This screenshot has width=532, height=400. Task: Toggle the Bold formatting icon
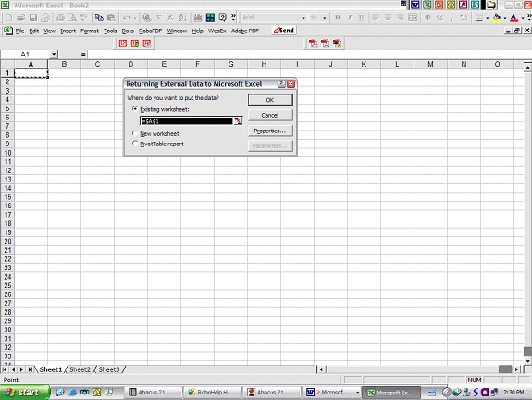pos(338,18)
